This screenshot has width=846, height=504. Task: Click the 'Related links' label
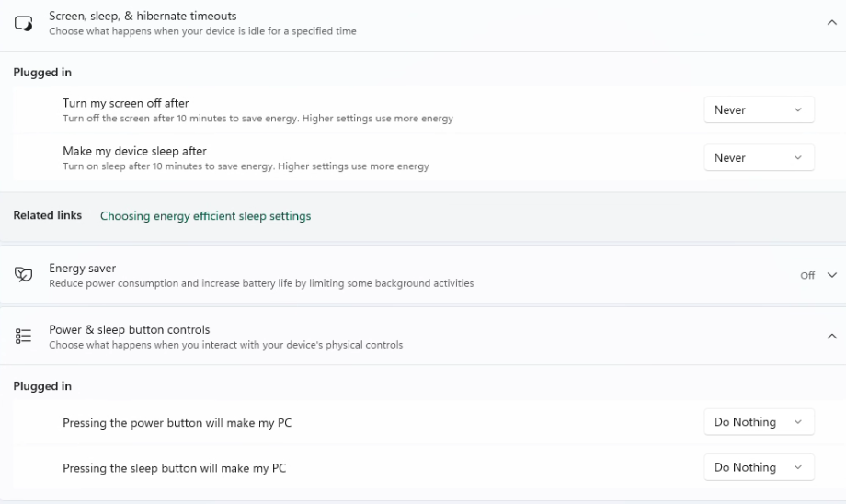pos(47,215)
